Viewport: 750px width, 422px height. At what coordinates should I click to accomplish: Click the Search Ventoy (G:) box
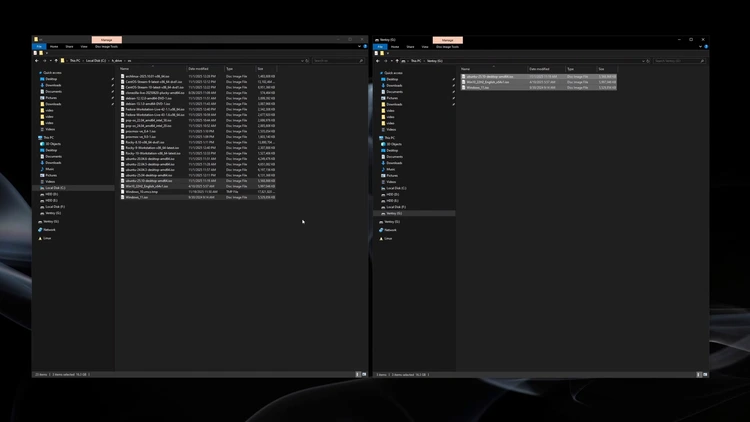(679, 61)
